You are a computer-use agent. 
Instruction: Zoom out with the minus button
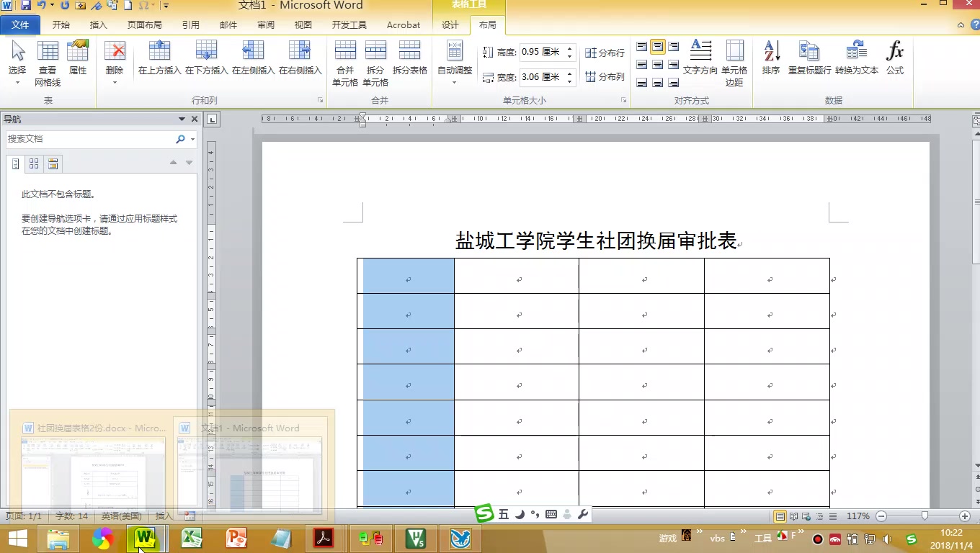point(881,516)
